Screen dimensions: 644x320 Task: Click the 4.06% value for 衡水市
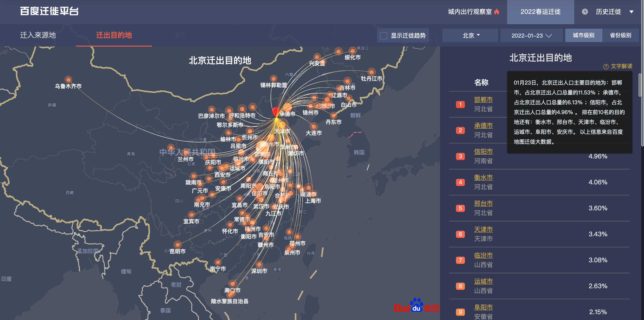point(598,182)
